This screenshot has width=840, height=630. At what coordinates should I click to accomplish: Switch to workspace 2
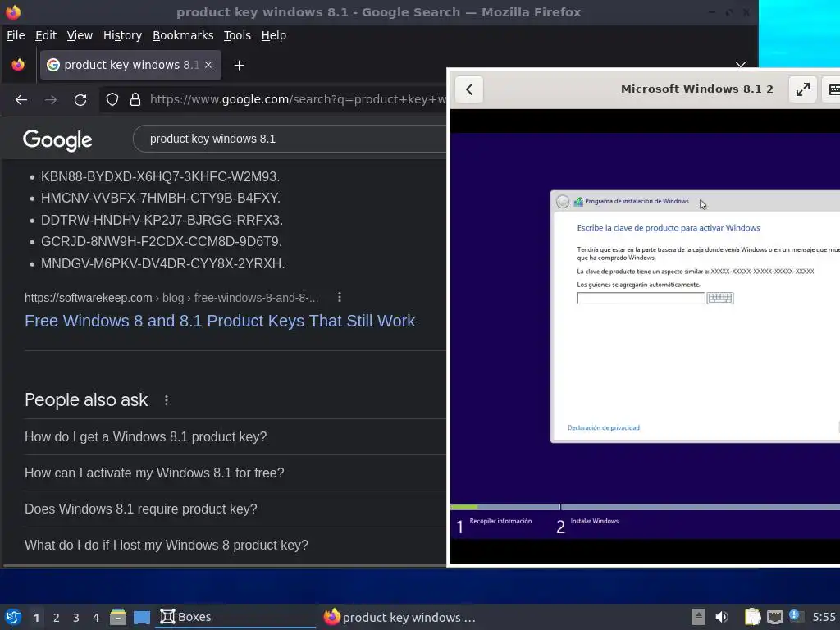57,618
